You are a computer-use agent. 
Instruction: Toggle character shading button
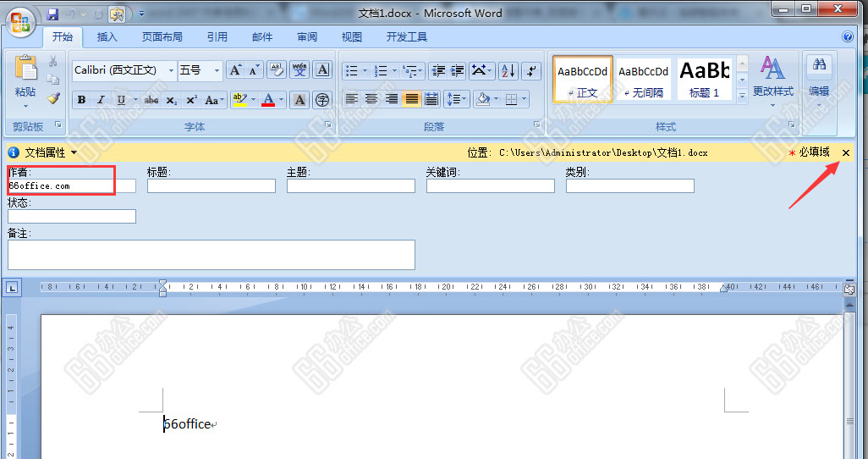point(299,100)
